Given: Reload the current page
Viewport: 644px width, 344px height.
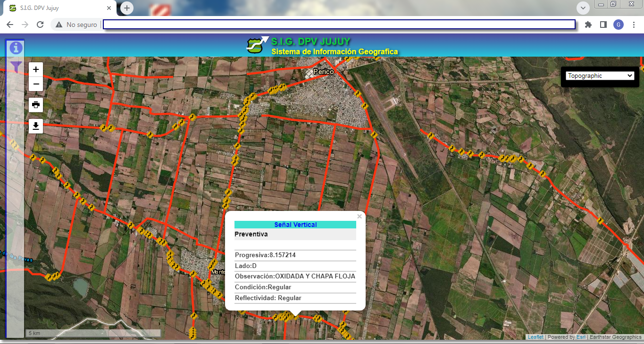Looking at the screenshot, I should click(x=40, y=25).
